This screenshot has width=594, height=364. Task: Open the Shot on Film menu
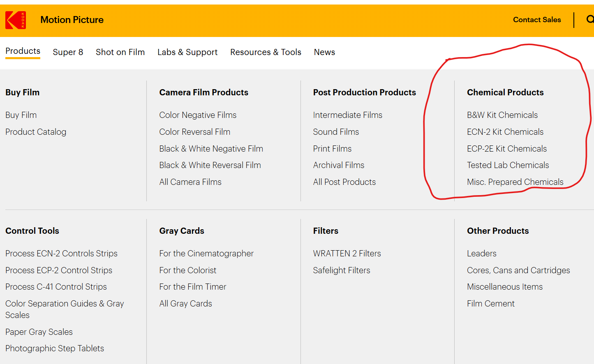120,52
